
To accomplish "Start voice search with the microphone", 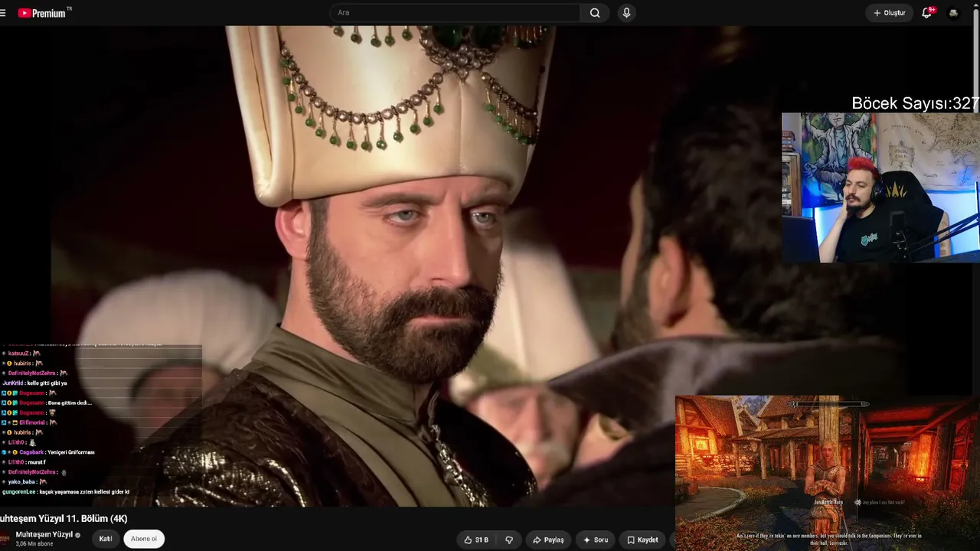I will (626, 13).
